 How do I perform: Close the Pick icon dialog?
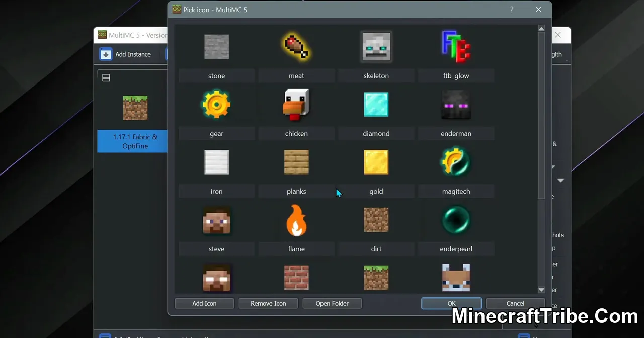click(x=538, y=10)
